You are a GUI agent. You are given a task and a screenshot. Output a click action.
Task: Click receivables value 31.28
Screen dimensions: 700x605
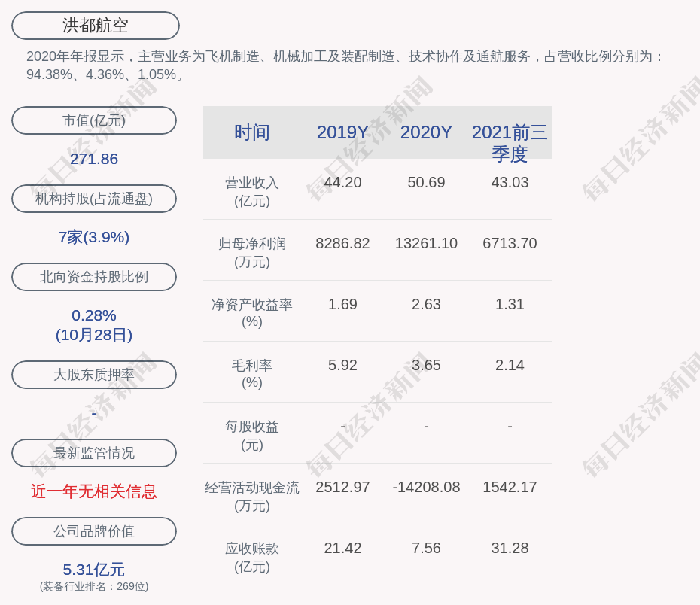tap(510, 548)
